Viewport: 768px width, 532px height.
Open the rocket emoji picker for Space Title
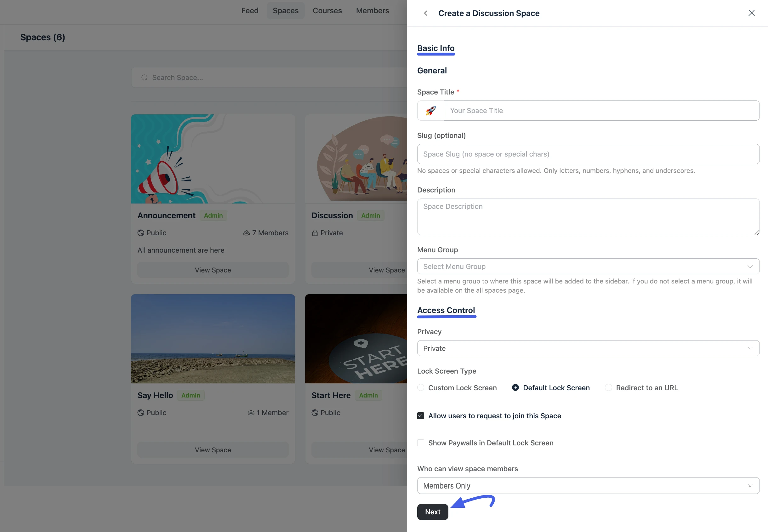[x=430, y=111]
